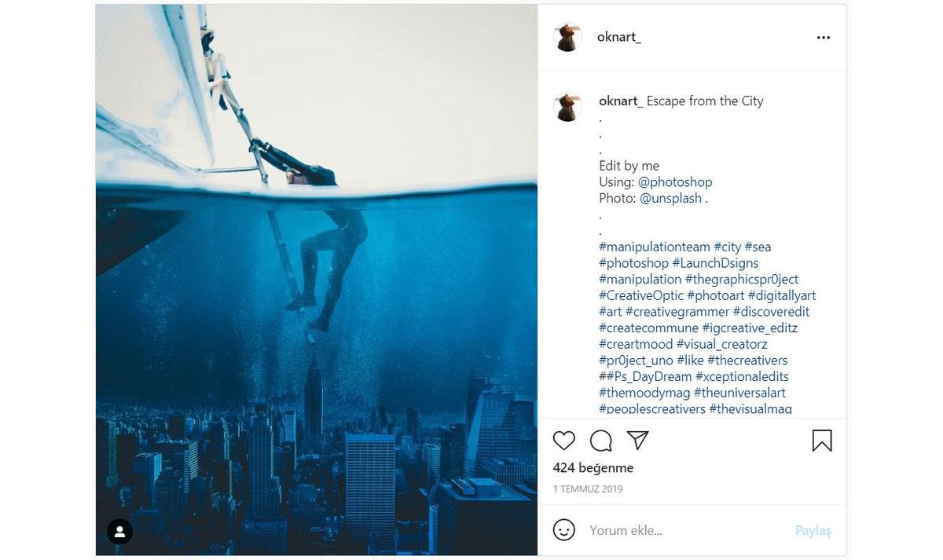This screenshot has height=560, width=943.
Task: Open oknart_ username in post header
Action: tap(618, 37)
